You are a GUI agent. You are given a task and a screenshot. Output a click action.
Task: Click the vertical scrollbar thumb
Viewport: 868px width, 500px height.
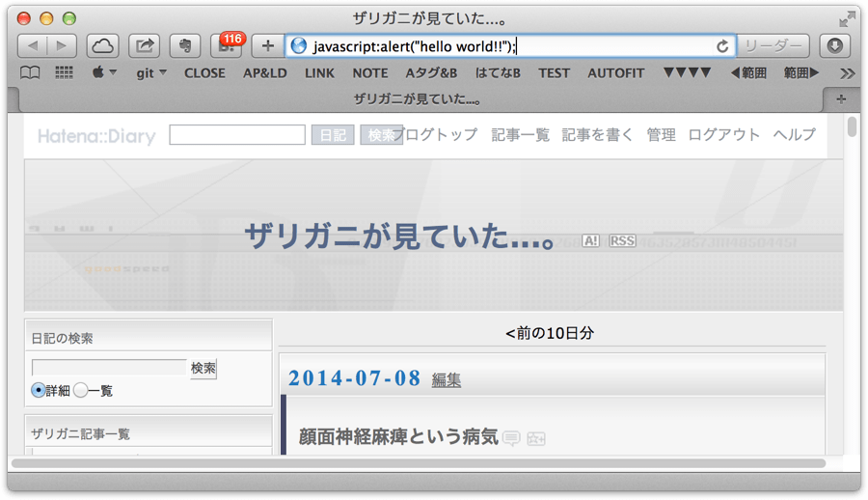(x=852, y=126)
